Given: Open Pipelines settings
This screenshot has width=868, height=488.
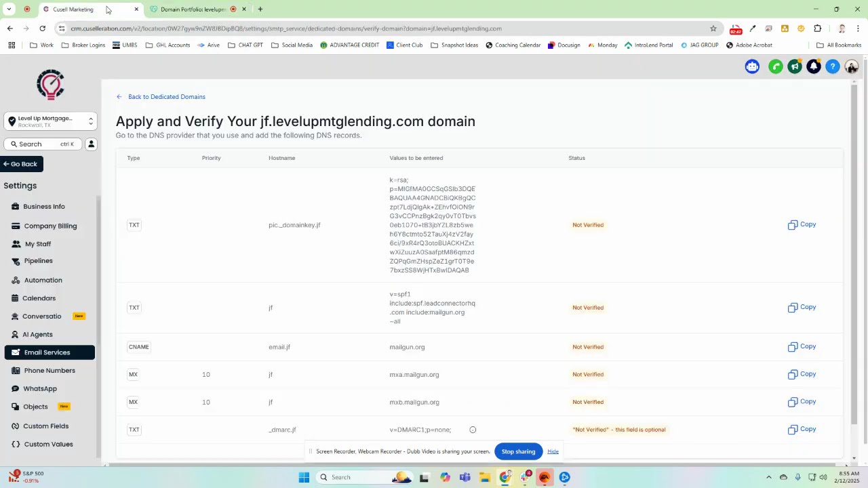Looking at the screenshot, I should tap(38, 261).
